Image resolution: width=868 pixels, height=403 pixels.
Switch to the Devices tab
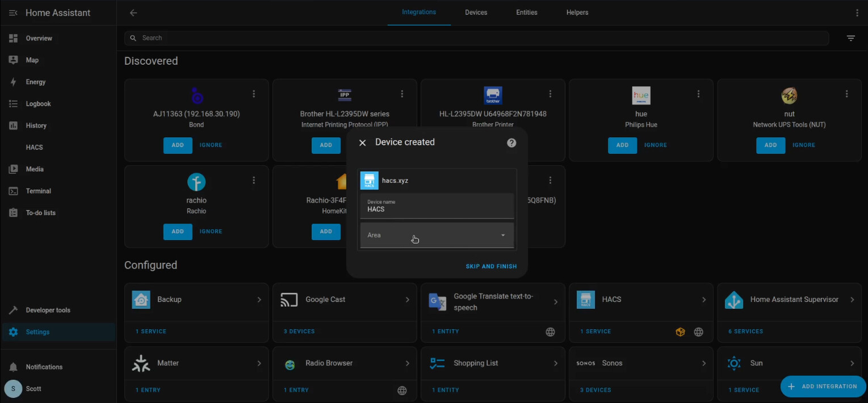coord(476,12)
